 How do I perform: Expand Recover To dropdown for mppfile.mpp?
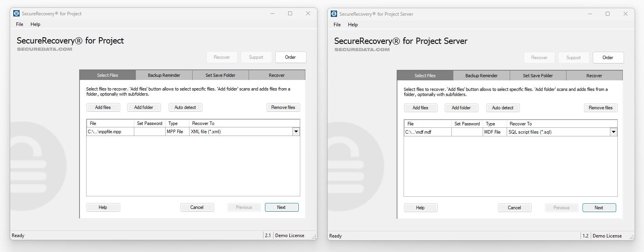(x=296, y=132)
